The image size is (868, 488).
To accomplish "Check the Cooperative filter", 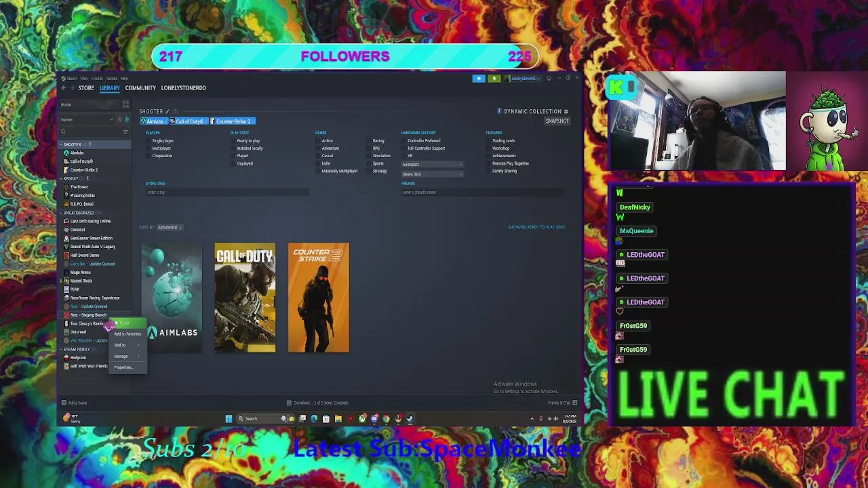I will click(x=149, y=156).
